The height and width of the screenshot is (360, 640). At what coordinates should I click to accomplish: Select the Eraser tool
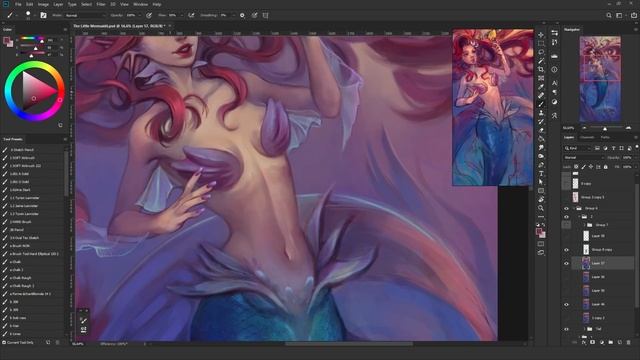click(x=541, y=130)
